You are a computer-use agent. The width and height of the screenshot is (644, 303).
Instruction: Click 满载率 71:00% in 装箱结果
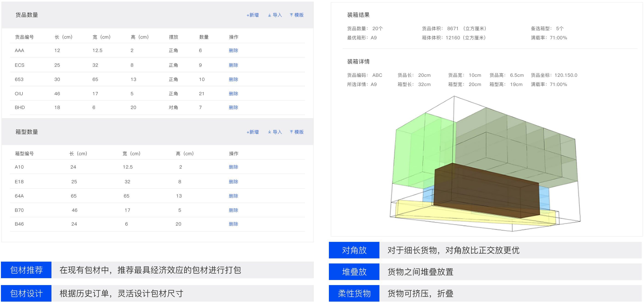[x=549, y=38]
